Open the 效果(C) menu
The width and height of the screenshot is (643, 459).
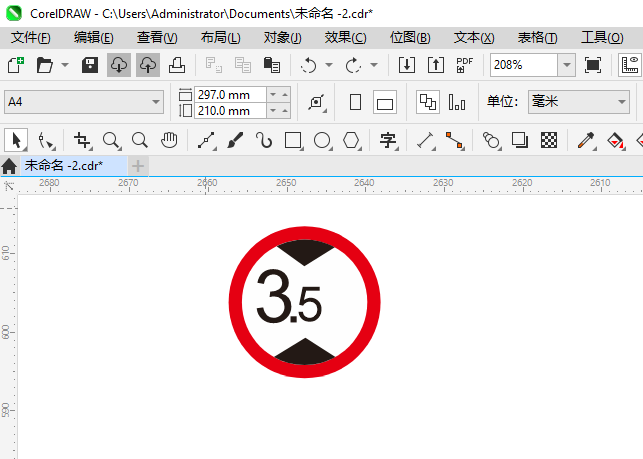[x=346, y=38]
